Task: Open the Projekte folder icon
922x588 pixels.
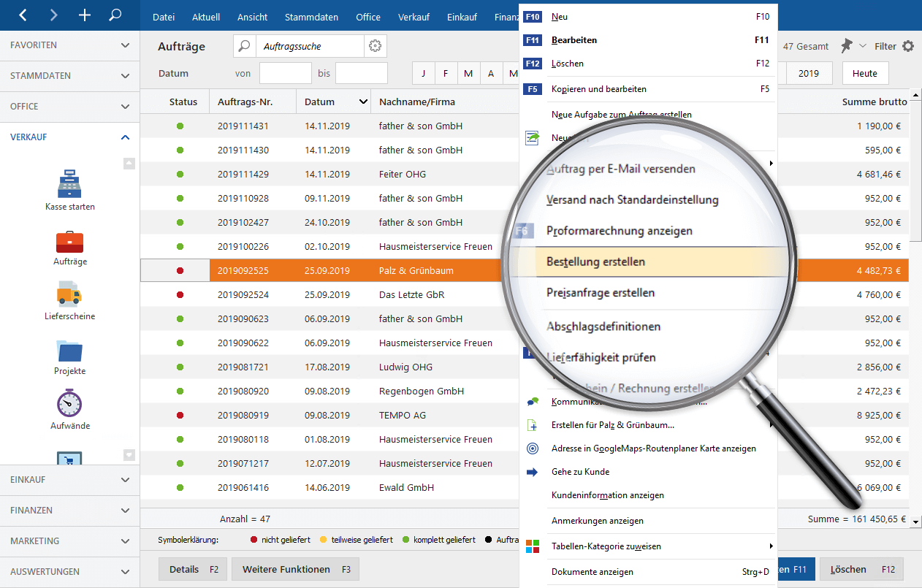Action: coord(69,350)
